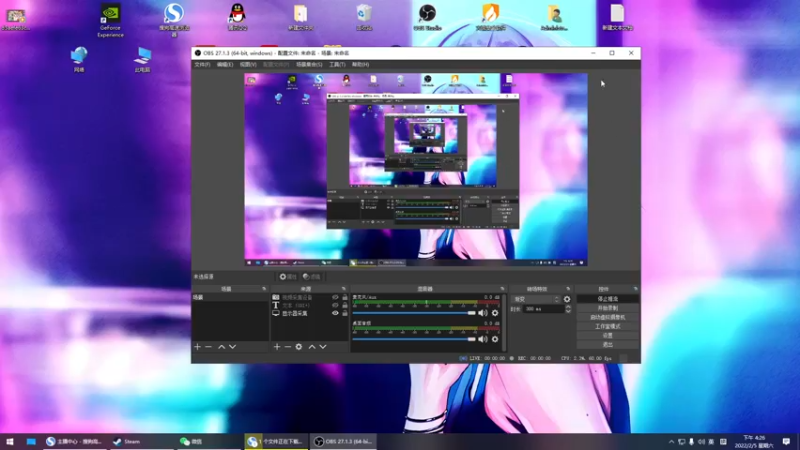Open scene transition properties gear
This screenshot has height=450, width=800.
[x=567, y=299]
